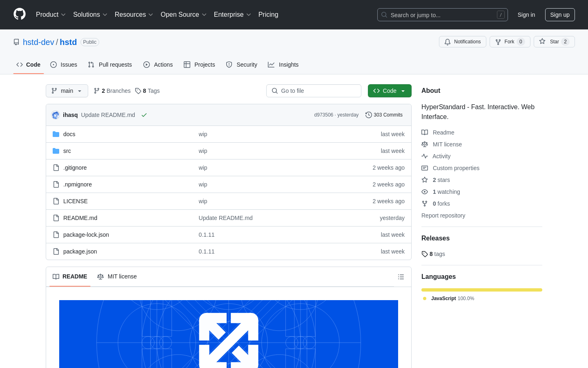Click the Search or jump to field
This screenshot has width=588, height=368.
coord(443,15)
